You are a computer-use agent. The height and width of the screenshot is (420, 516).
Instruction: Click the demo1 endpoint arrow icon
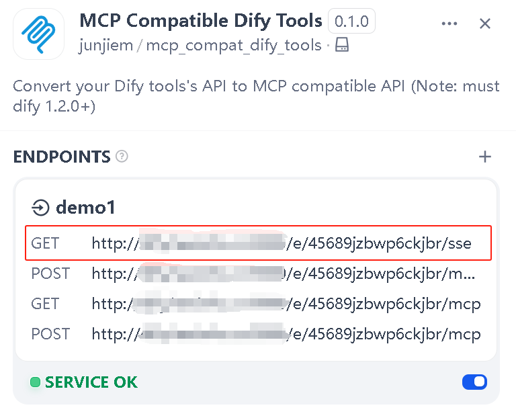tap(41, 208)
